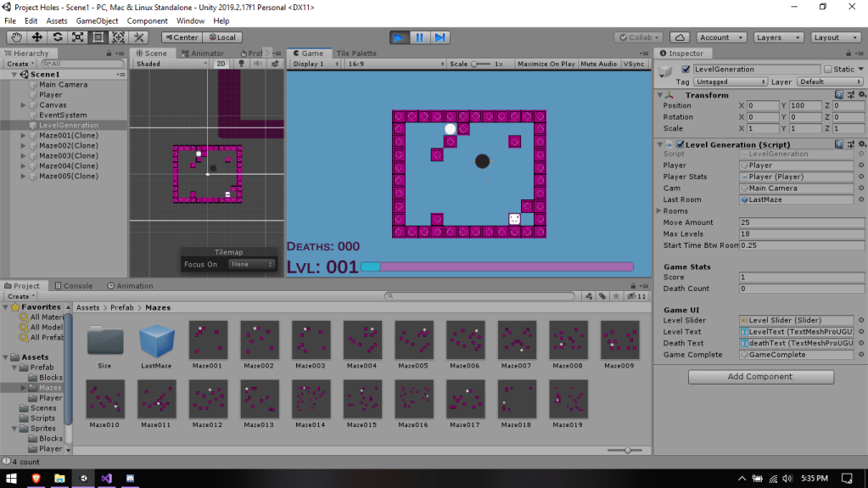Switch to the Tile Palette tab
The width and height of the screenshot is (868, 488).
coord(356,53)
